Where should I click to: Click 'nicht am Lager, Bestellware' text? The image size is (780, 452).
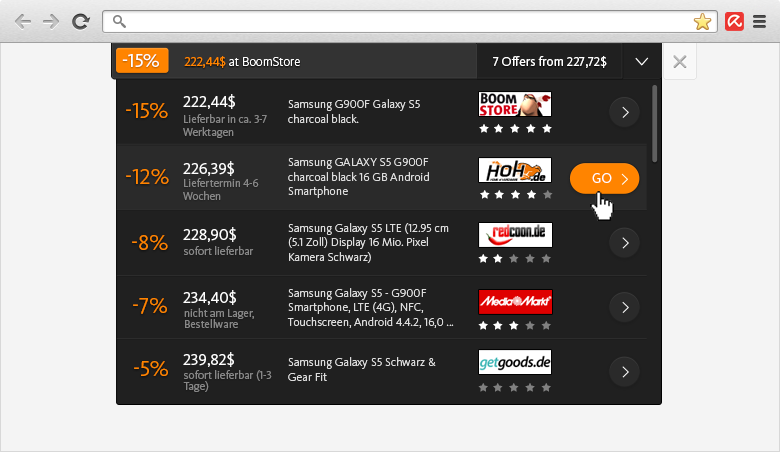219,319
